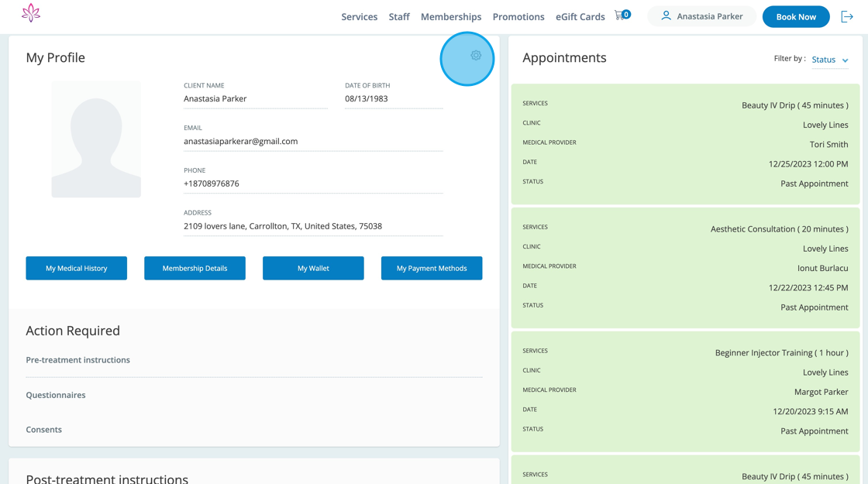Image resolution: width=868 pixels, height=484 pixels.
Task: Open My Medical History
Action: [x=76, y=268]
